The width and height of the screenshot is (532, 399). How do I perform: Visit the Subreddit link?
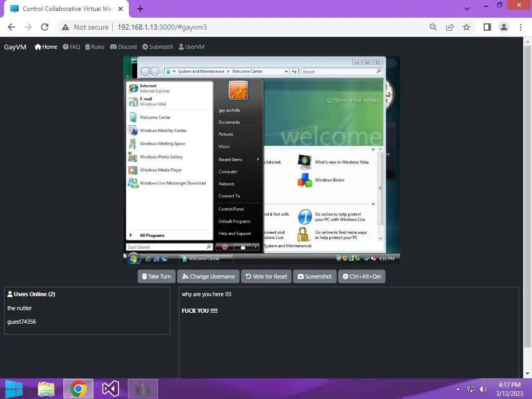click(x=158, y=47)
